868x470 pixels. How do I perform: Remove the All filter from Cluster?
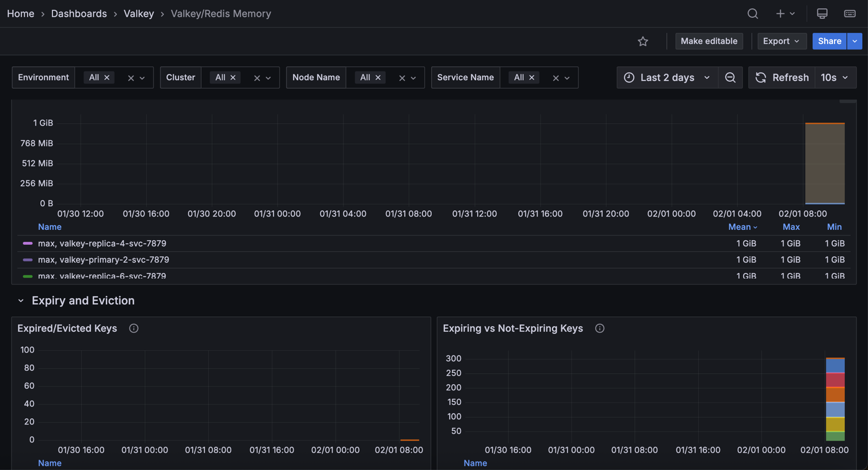click(x=233, y=77)
